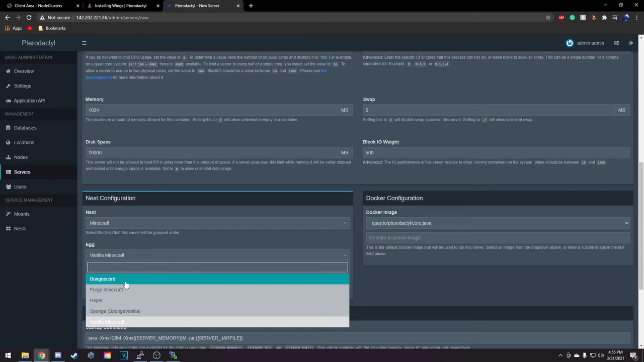Toggle the sidebar hamburger menu

click(84, 43)
